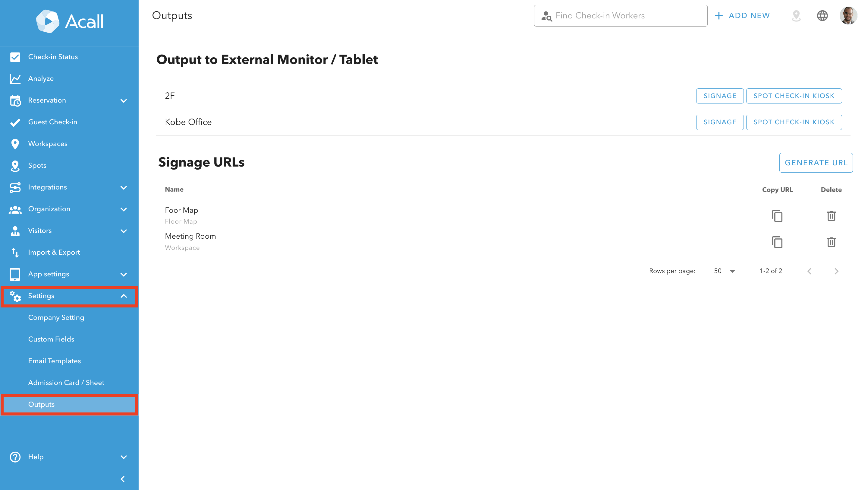Go to next page of signage URLs
868x490 pixels.
(x=836, y=271)
